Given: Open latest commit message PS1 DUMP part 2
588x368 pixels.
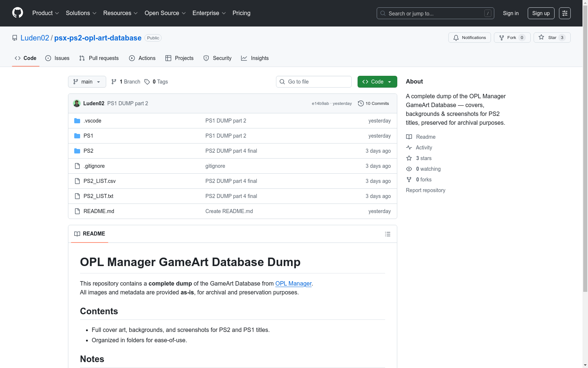Looking at the screenshot, I should (128, 103).
